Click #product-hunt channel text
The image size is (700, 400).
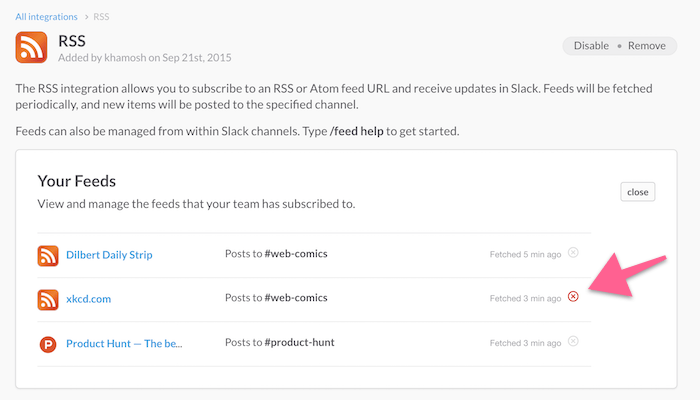[299, 342]
